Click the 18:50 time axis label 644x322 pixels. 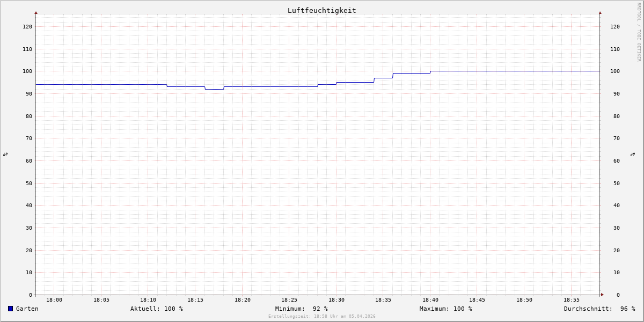524,300
